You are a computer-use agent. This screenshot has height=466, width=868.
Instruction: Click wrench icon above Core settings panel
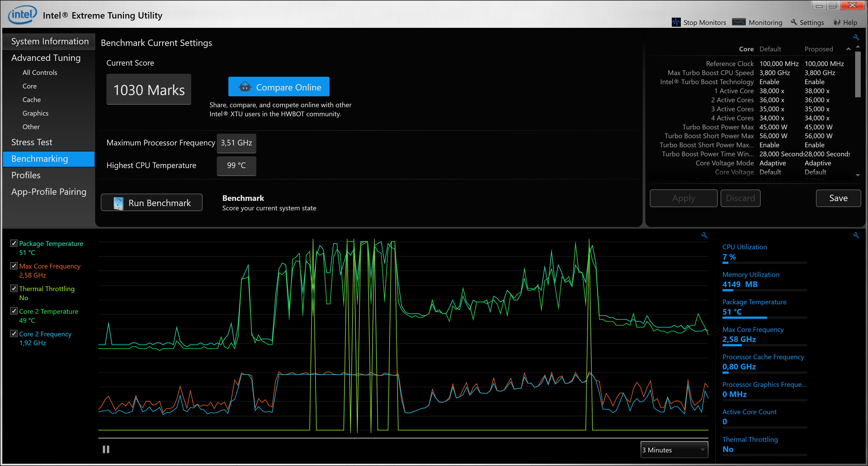click(x=856, y=37)
